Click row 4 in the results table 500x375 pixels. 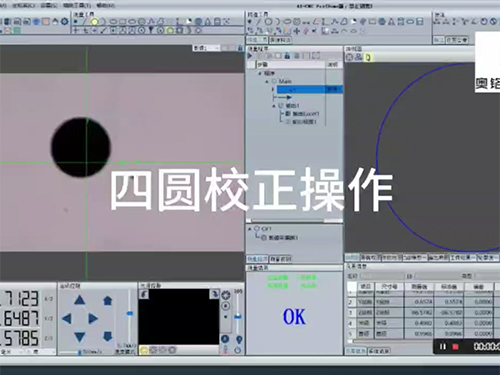point(423,323)
